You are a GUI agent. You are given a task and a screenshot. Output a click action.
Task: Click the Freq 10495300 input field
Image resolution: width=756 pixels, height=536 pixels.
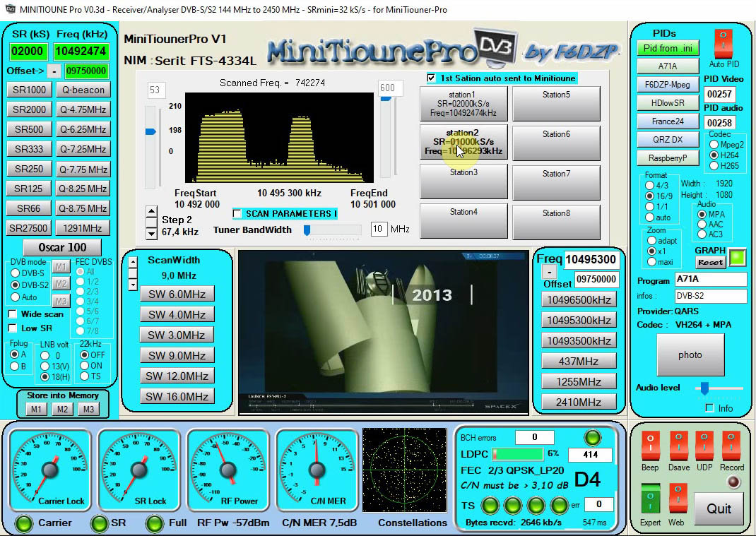click(x=591, y=260)
